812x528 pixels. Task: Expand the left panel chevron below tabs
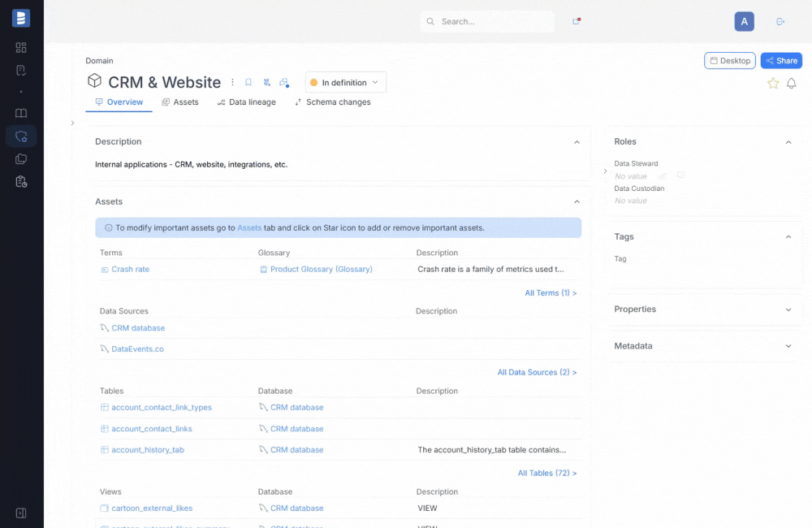(72, 123)
